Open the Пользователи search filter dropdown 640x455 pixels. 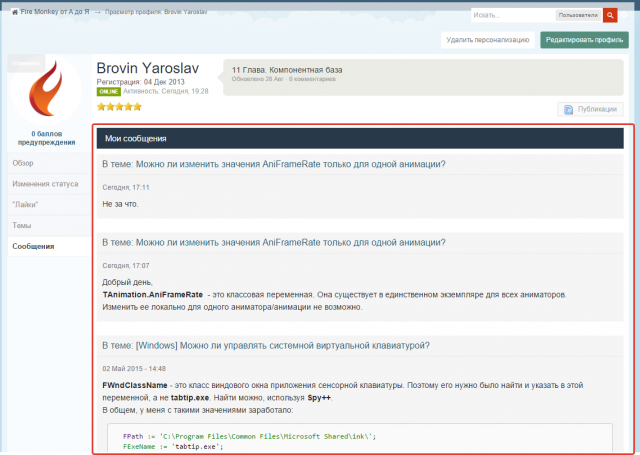[578, 15]
